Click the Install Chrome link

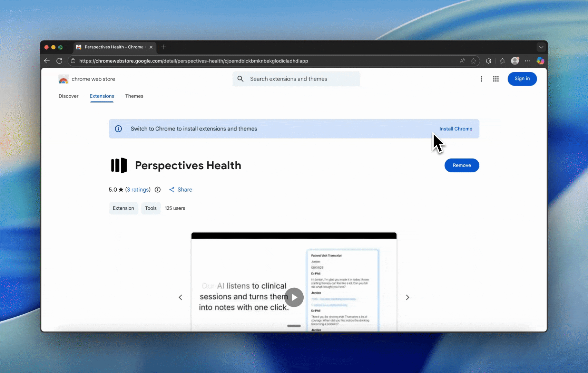[455, 129]
